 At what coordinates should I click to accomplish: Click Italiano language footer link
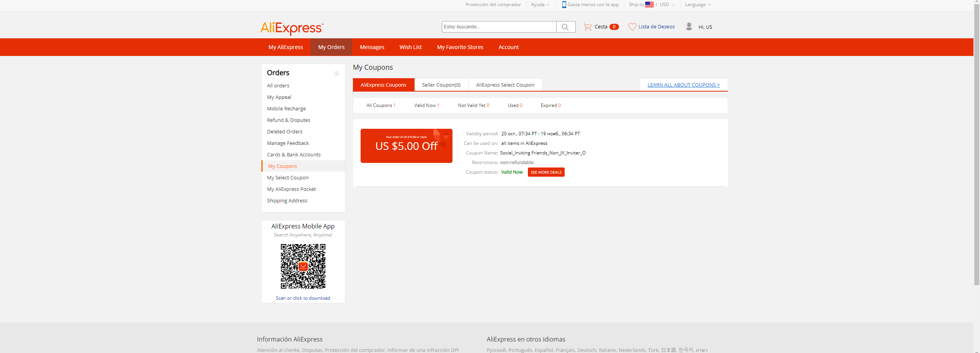pos(608,350)
